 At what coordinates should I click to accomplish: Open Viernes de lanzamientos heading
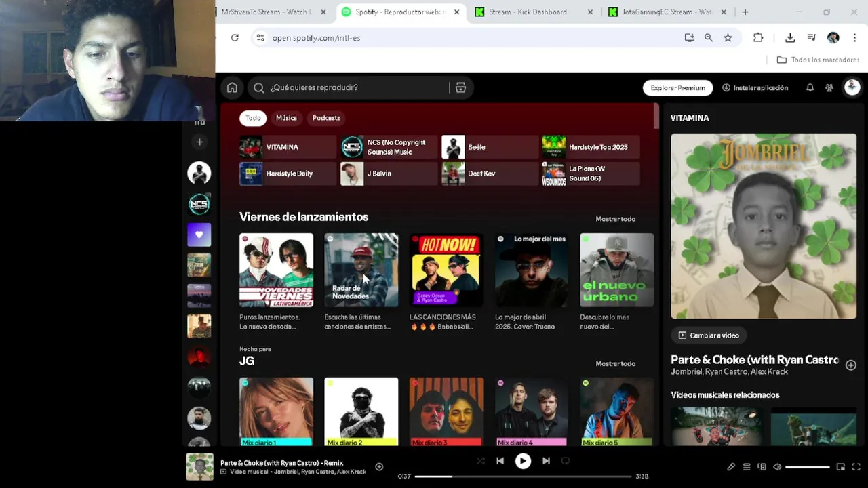[x=304, y=217]
